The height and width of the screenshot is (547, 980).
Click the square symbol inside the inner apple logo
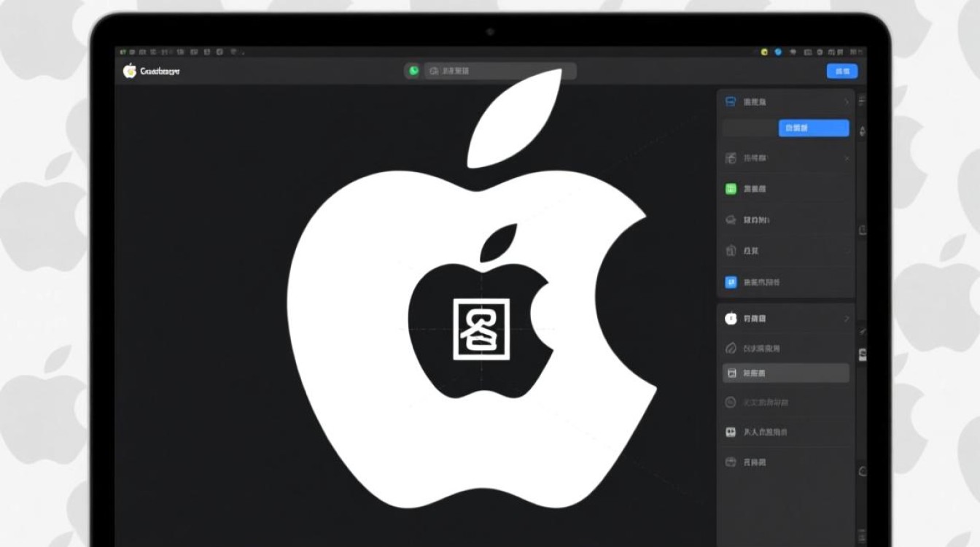tap(481, 329)
